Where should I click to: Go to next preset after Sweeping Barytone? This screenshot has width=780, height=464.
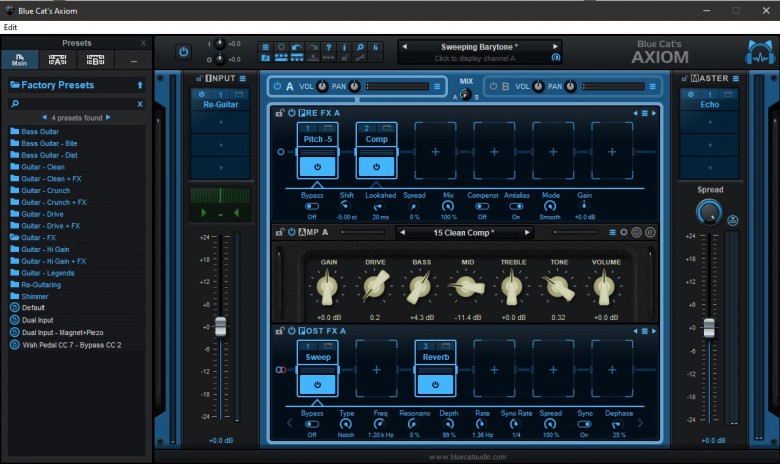coord(555,47)
